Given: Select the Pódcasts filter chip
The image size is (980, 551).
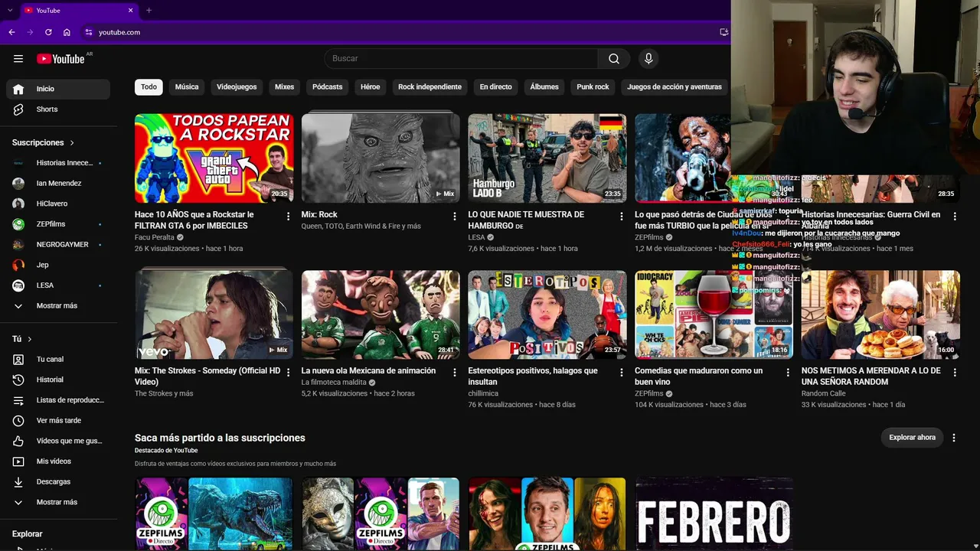Looking at the screenshot, I should point(328,87).
